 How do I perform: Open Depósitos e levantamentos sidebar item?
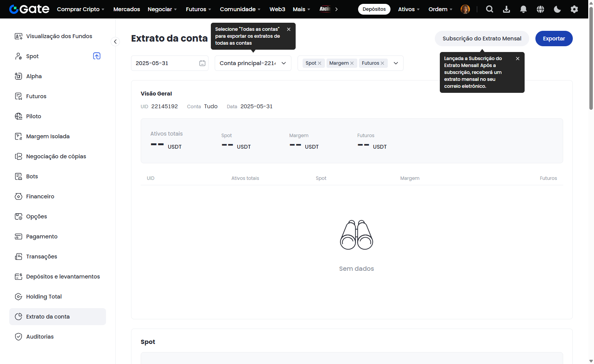tap(58, 277)
